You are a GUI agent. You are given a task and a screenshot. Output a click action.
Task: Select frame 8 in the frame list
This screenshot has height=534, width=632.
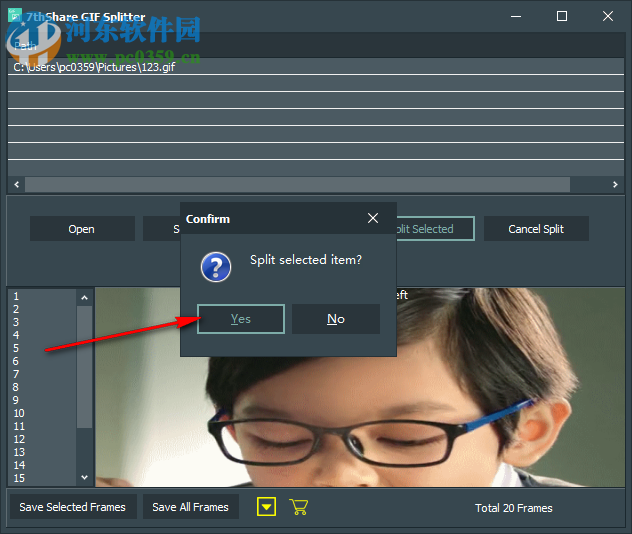[42, 387]
